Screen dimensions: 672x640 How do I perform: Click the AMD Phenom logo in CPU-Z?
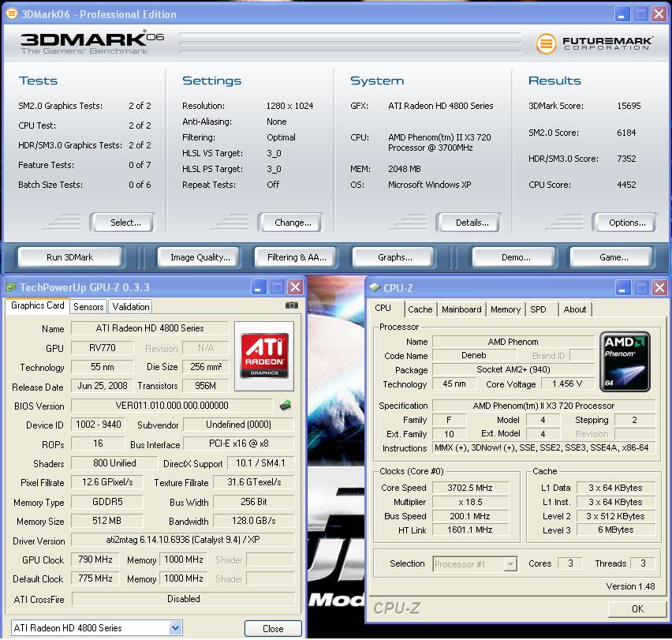tap(625, 361)
